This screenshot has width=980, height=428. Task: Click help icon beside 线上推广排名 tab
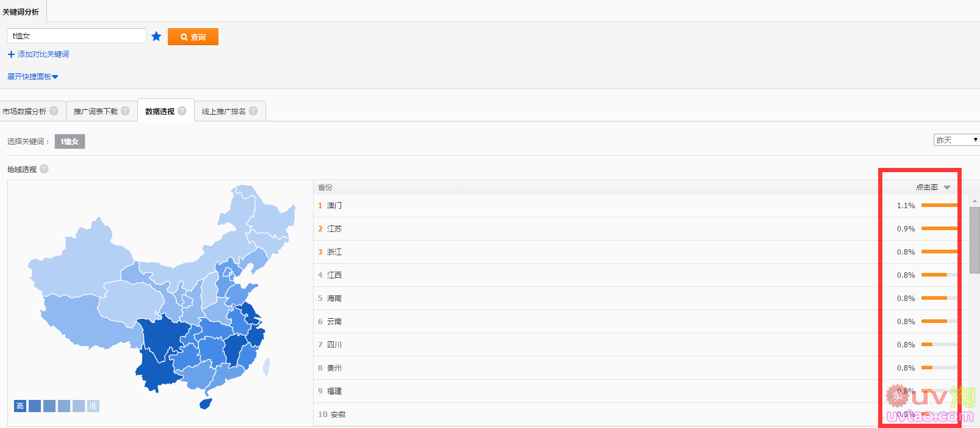[253, 111]
